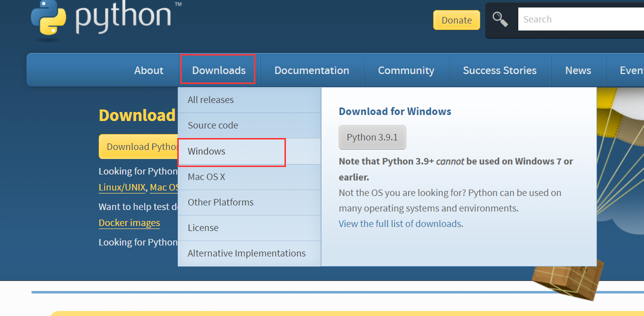
Task: Open the Docker images link
Action: [129, 223]
